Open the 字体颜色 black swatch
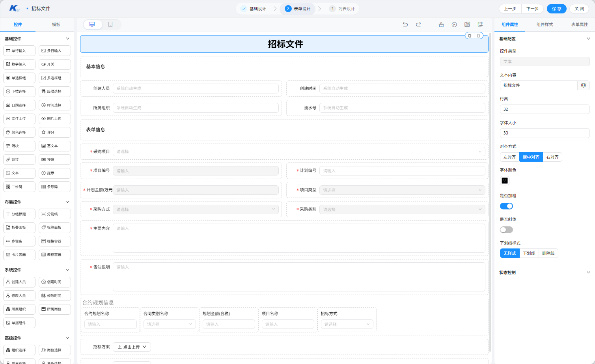This screenshot has height=364, width=595. pos(505,181)
